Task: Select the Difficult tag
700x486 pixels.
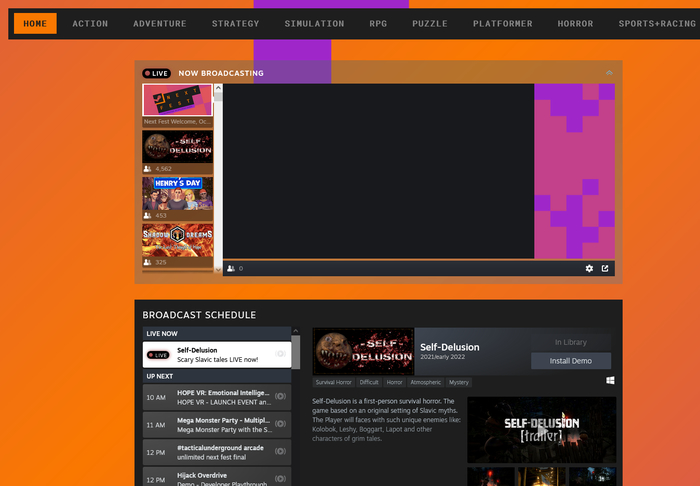Action: click(369, 382)
